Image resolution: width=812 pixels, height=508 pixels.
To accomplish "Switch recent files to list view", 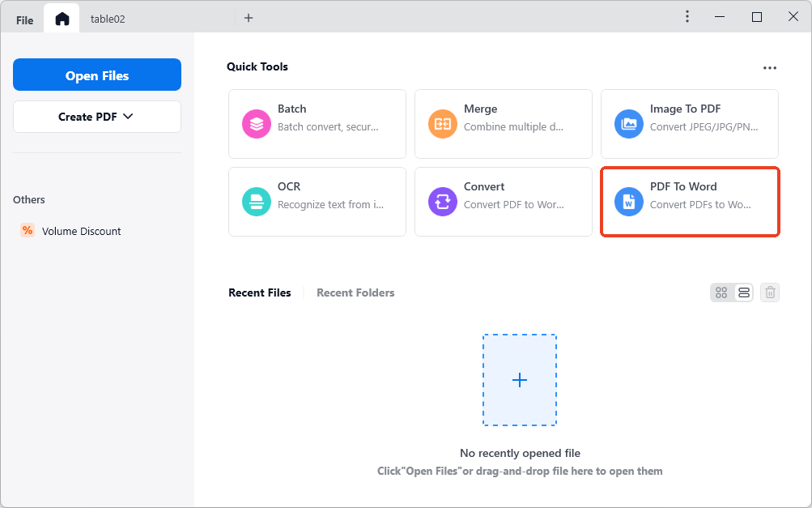I will click(x=744, y=292).
